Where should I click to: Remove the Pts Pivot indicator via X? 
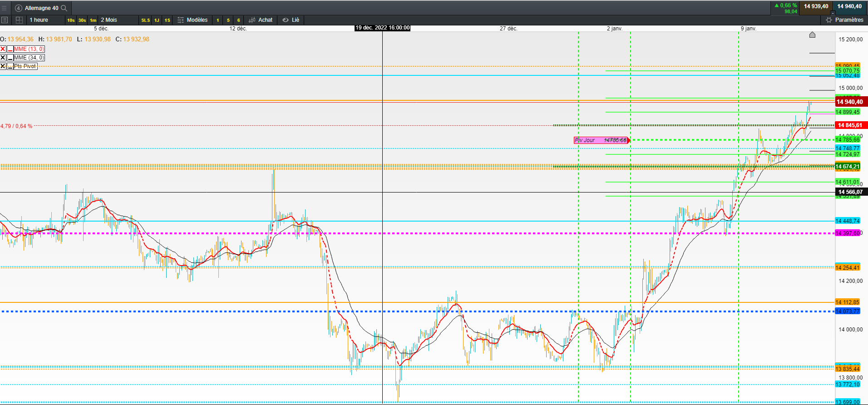coord(3,66)
